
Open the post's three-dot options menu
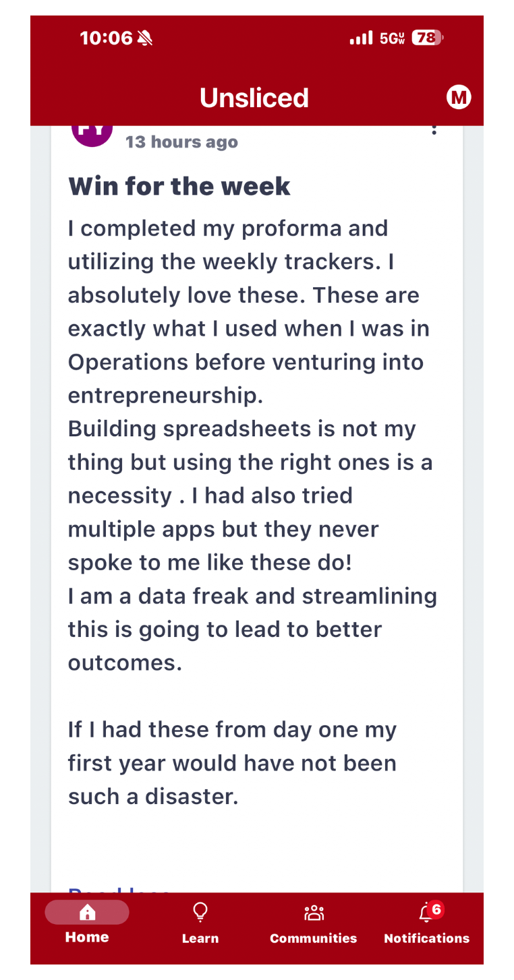point(434,129)
